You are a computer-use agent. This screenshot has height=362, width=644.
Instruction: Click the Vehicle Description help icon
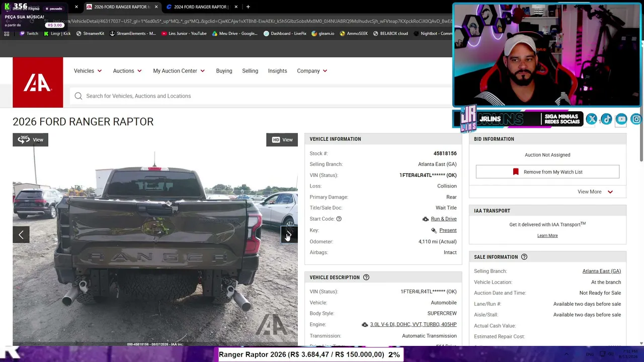[366, 278]
